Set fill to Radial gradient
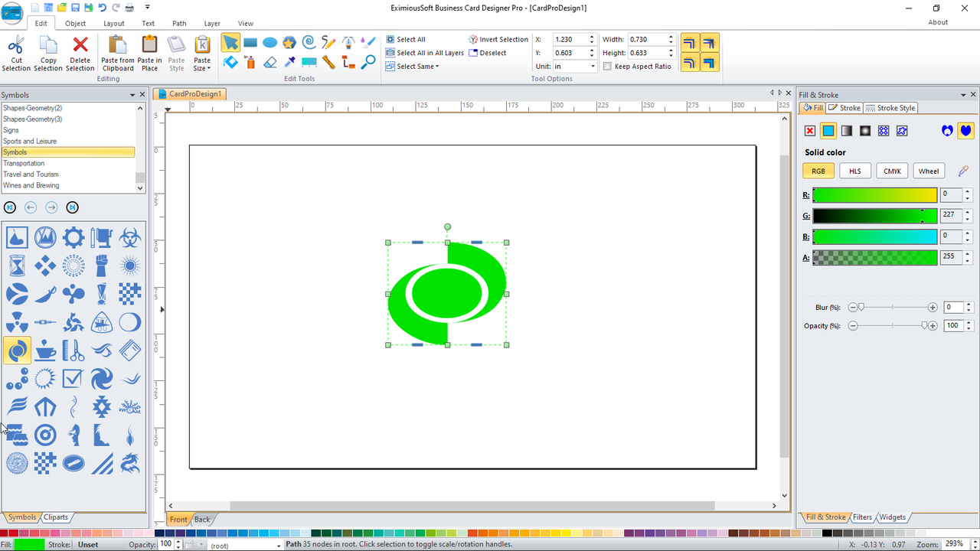The width and height of the screenshot is (980, 551). point(865,131)
